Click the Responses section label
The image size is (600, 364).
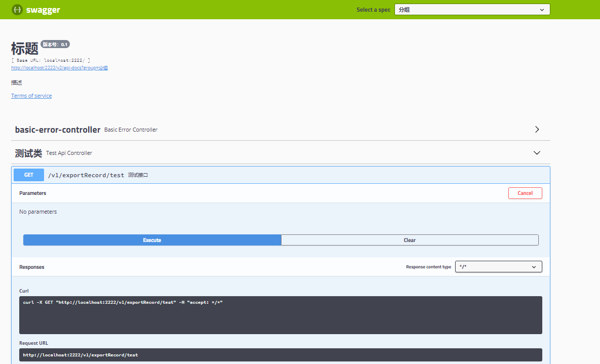(x=32, y=267)
